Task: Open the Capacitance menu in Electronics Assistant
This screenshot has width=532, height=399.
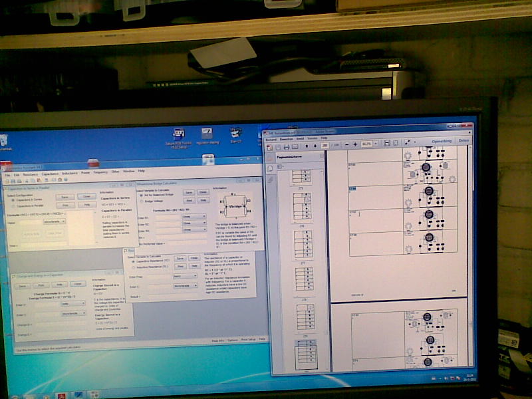Action: coord(50,174)
